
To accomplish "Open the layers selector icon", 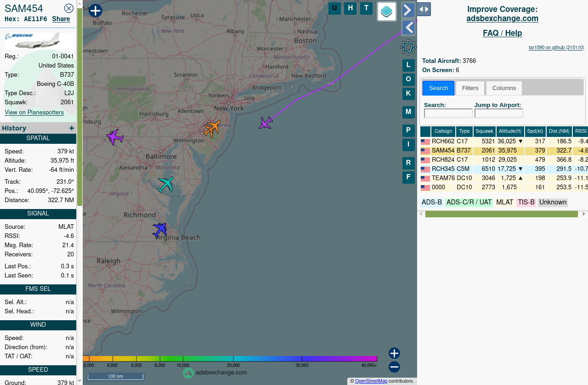I will tap(387, 11).
